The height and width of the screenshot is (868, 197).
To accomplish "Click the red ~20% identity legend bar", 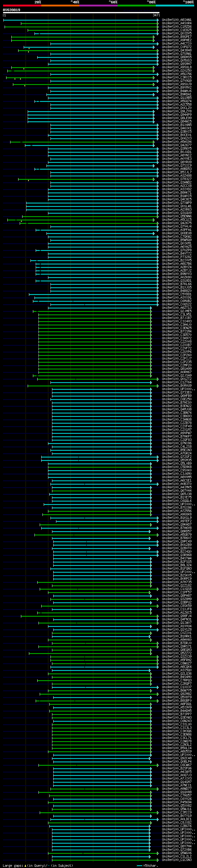I will click(22, 6).
